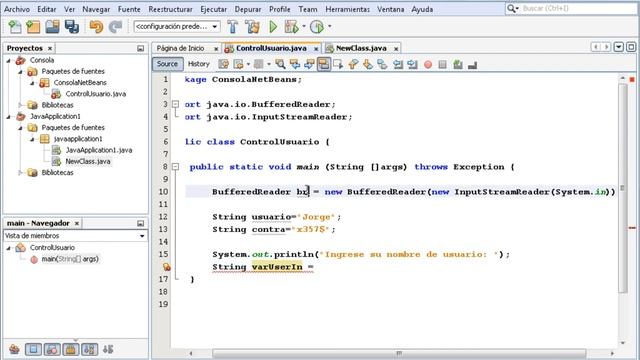Click the Save All toolbar icon
Image resolution: width=640 pixels, height=360 pixels.
point(72,27)
